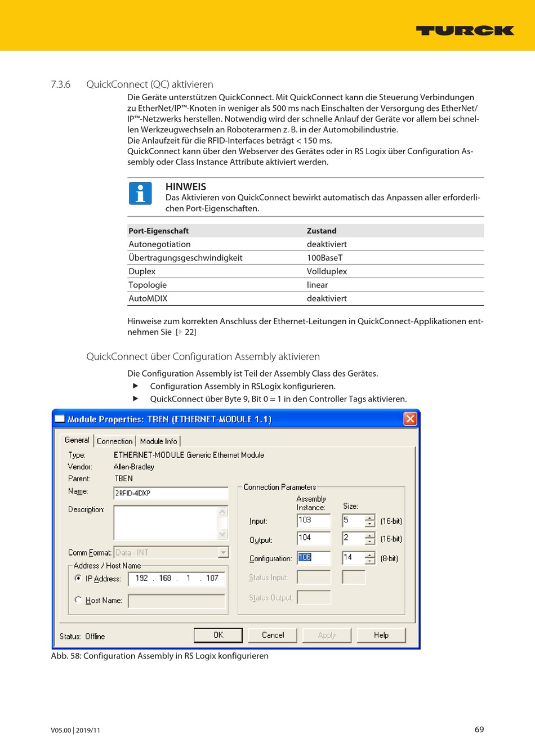Click the Cancel button
535x756 pixels.
(273, 635)
